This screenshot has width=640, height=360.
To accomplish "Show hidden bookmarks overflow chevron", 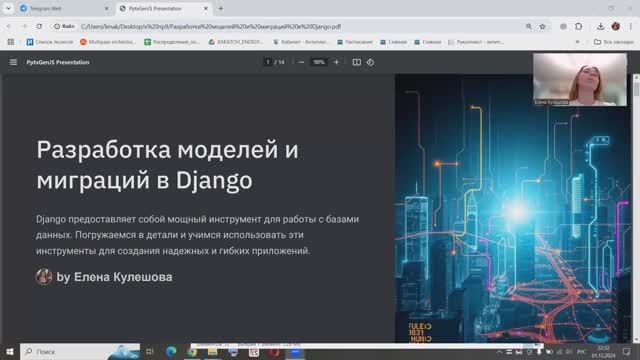I will pos(577,42).
